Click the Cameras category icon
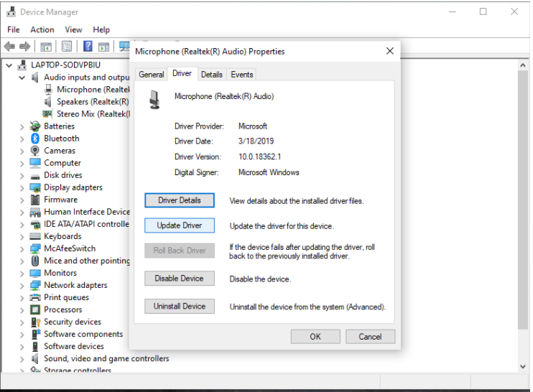 (35, 151)
